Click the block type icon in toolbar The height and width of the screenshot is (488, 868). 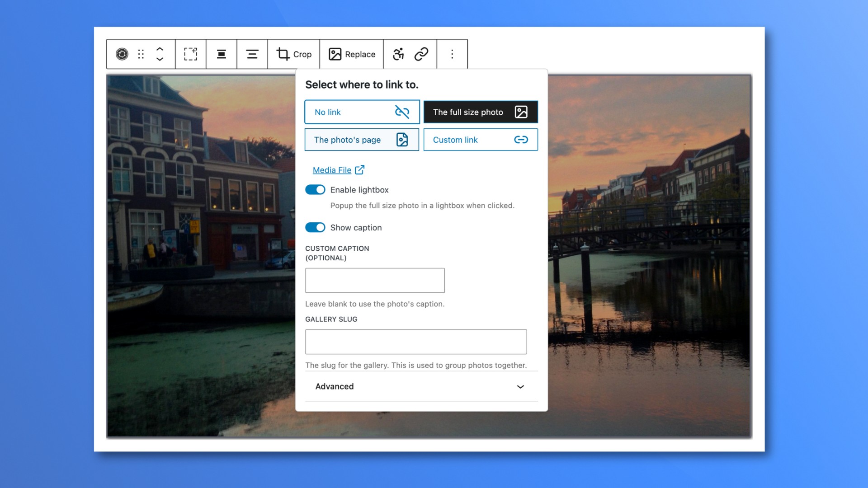point(122,54)
